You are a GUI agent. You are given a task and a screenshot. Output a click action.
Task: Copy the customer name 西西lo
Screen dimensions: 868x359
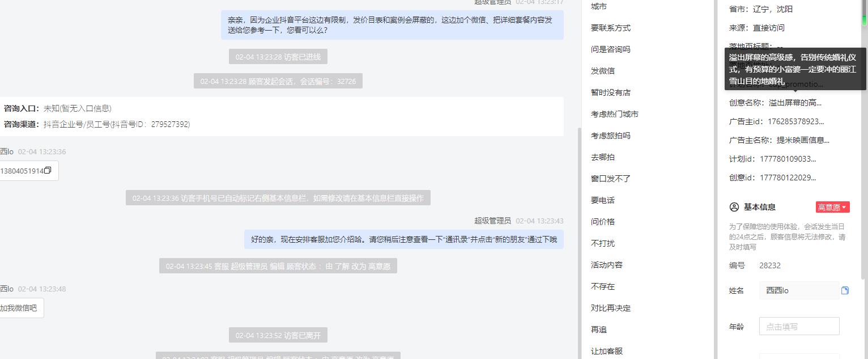click(x=845, y=290)
